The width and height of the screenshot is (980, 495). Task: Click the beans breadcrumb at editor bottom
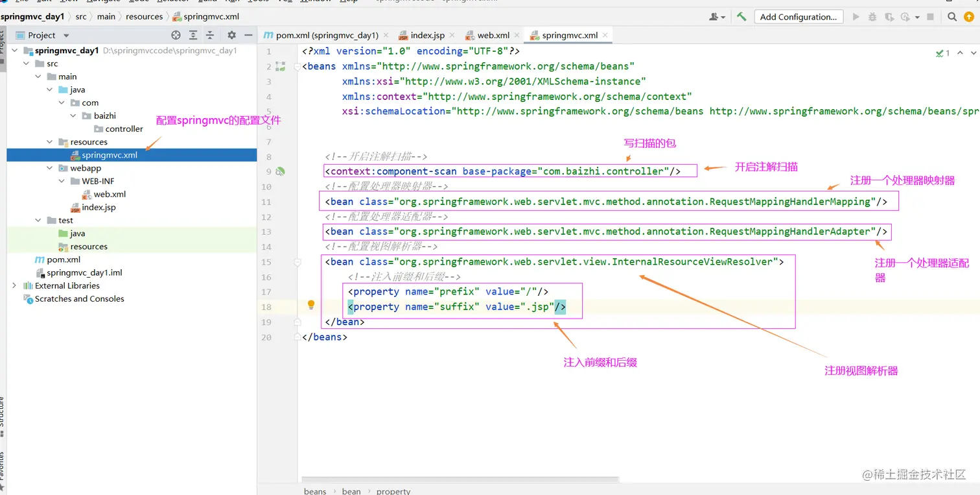point(315,491)
